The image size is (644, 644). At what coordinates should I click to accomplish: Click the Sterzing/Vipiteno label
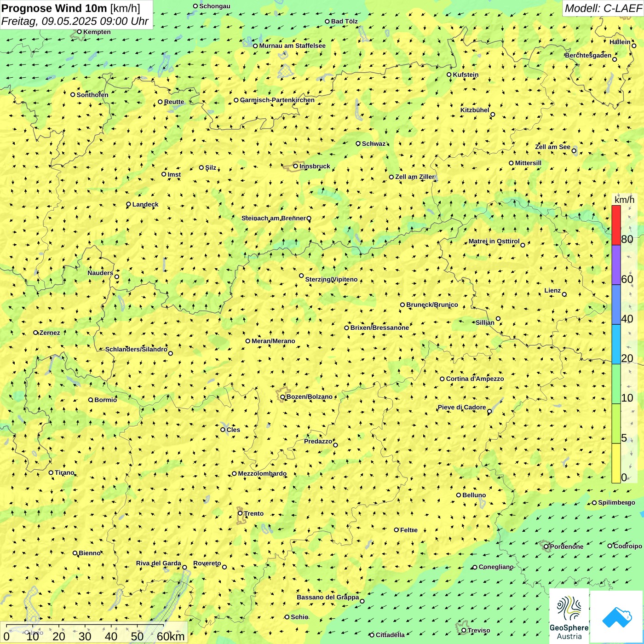331,279
